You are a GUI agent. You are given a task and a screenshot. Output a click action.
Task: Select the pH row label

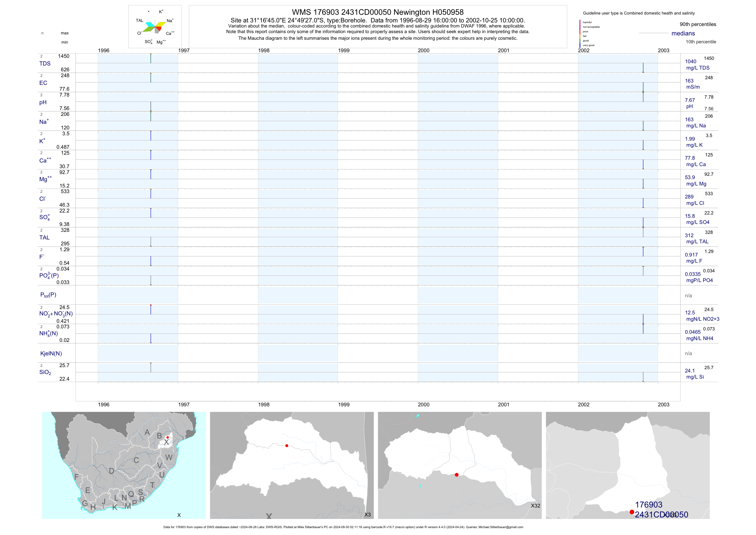pos(43,102)
